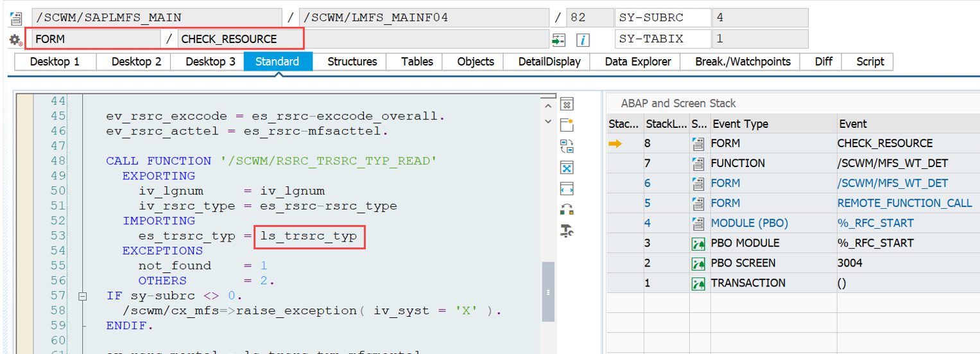Click the stack type icon in MODULE (PBO) row

pyautogui.click(x=698, y=223)
